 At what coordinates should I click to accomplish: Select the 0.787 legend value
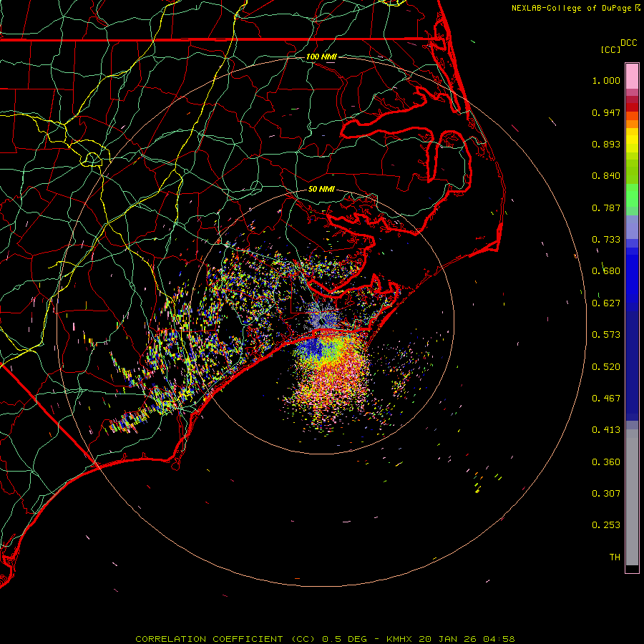pos(606,208)
